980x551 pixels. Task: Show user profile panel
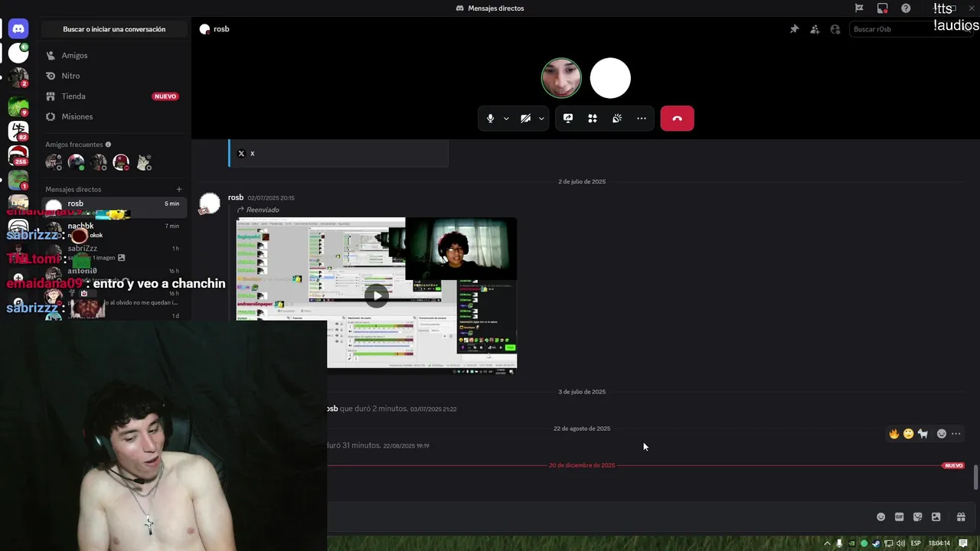pos(835,29)
